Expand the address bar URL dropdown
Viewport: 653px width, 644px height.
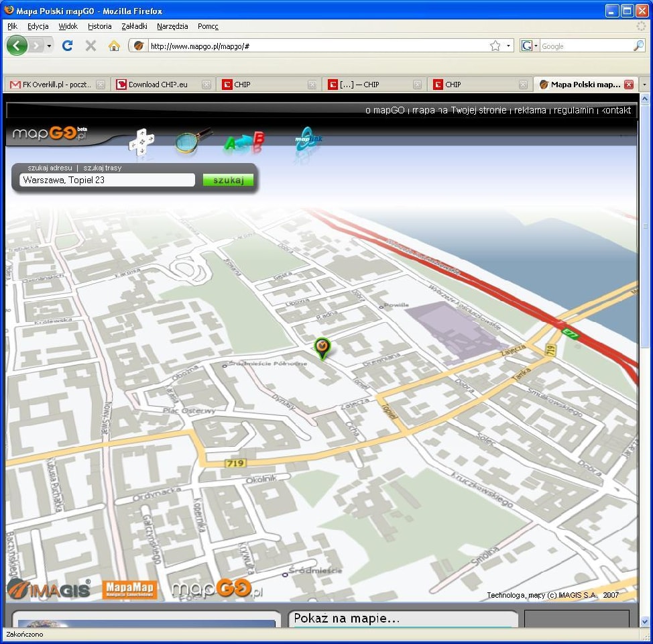pyautogui.click(x=509, y=46)
